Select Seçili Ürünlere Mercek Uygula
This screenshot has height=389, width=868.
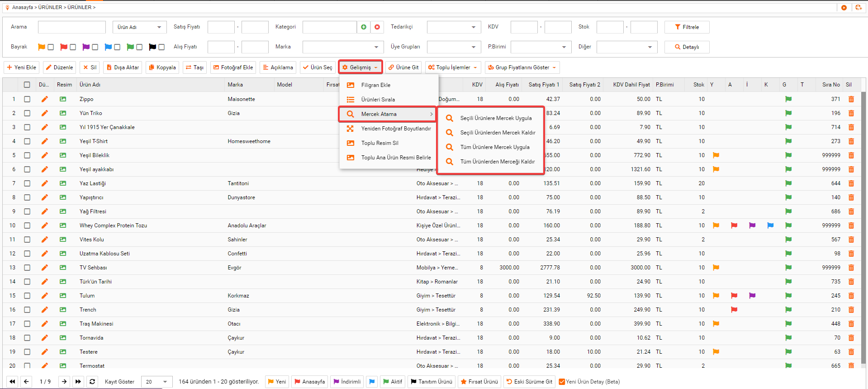(491, 118)
